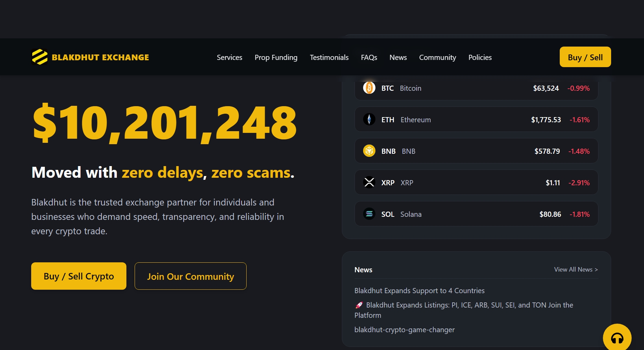Open the blakdhut-crypto-game-changer news link
This screenshot has width=644, height=350.
click(405, 330)
